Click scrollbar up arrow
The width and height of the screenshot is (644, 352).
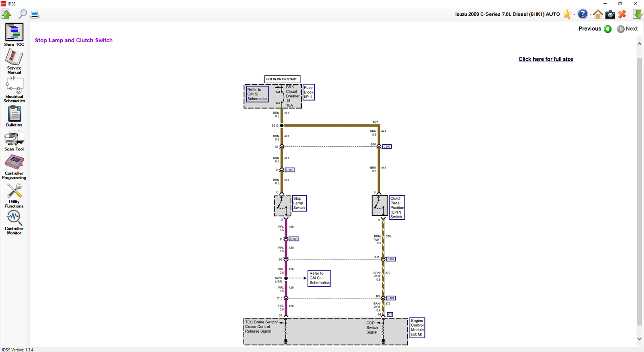click(x=639, y=43)
